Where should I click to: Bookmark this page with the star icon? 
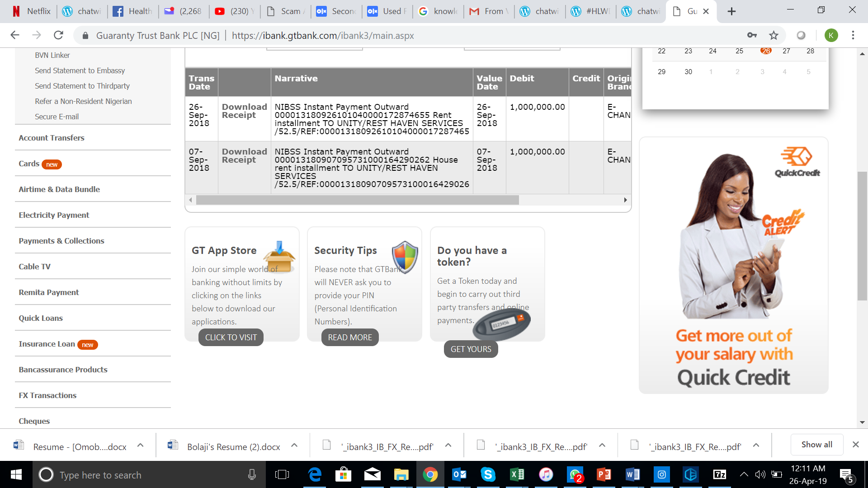[774, 35]
